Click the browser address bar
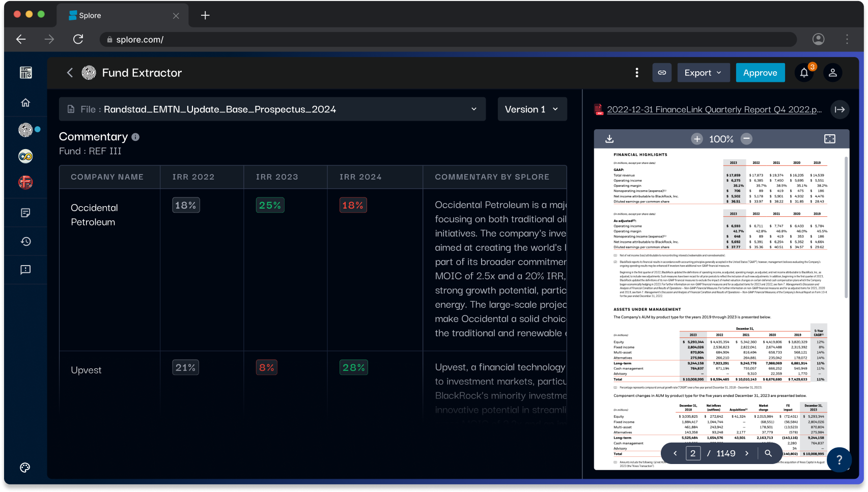The image size is (868, 492). point(448,39)
